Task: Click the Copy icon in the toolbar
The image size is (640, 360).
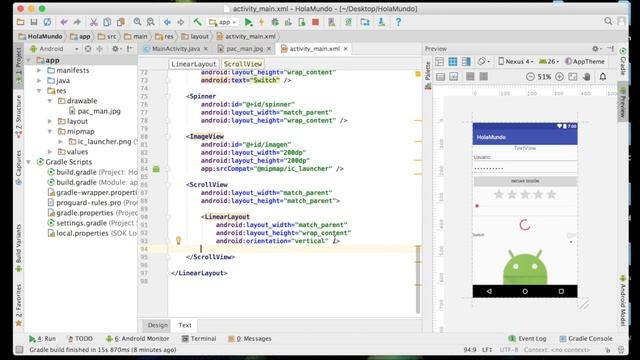Action: 107,22
